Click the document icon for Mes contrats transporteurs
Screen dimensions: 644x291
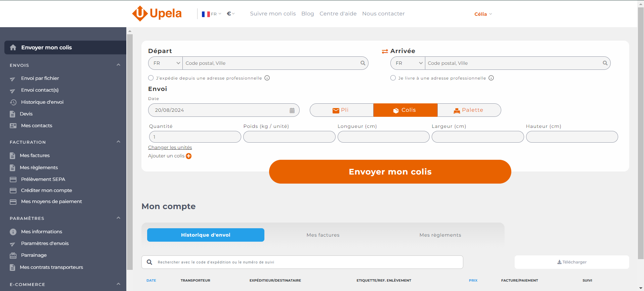click(12, 268)
